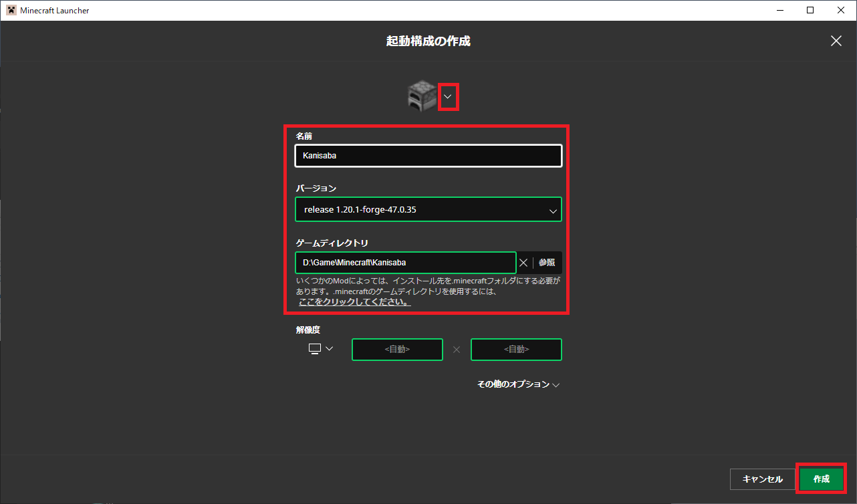This screenshot has height=504, width=857.
Task: Close the Minecraft Launcher window
Action: tap(841, 10)
